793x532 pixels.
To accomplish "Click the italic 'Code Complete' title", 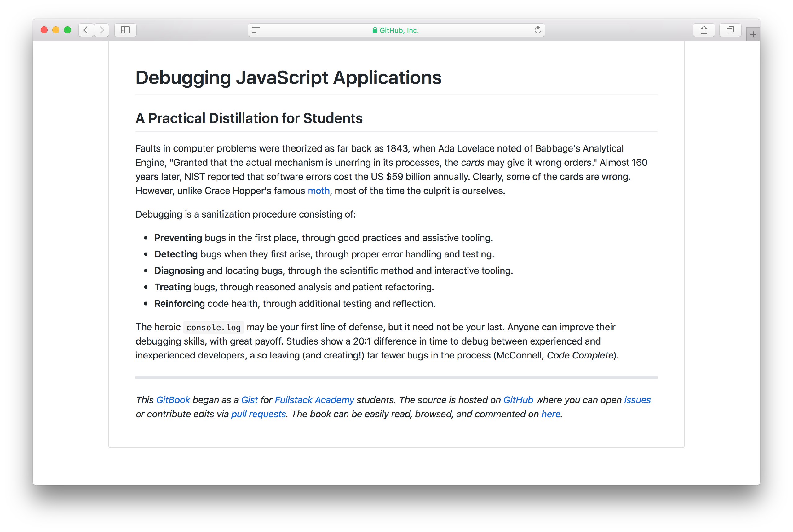I will click(580, 355).
